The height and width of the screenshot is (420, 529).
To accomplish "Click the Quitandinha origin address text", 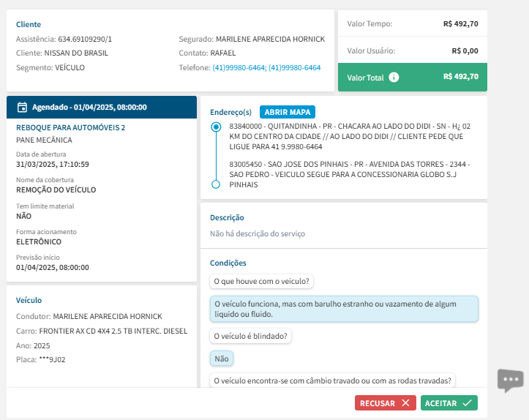I will pos(349,136).
